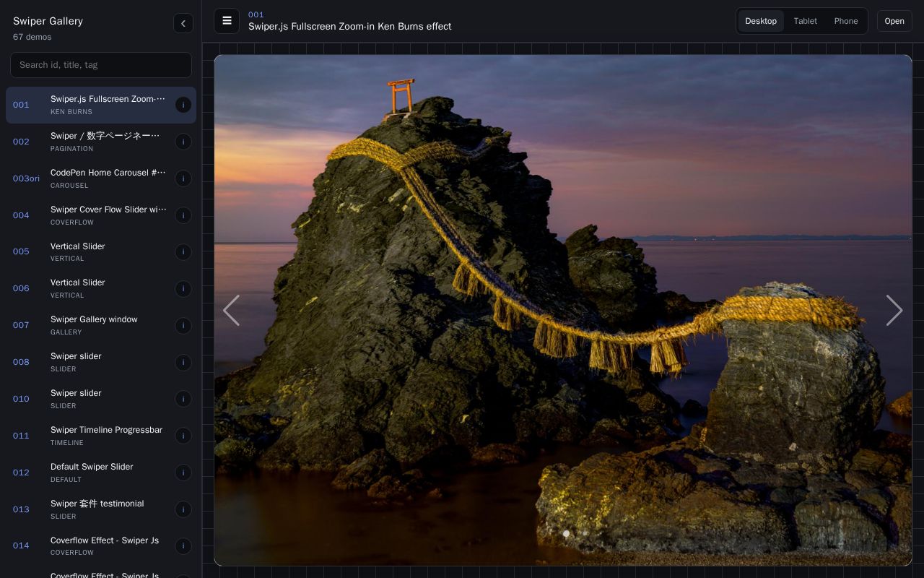Select demo 008 Swiper slider
This screenshot has height=578, width=924.
(x=101, y=362)
